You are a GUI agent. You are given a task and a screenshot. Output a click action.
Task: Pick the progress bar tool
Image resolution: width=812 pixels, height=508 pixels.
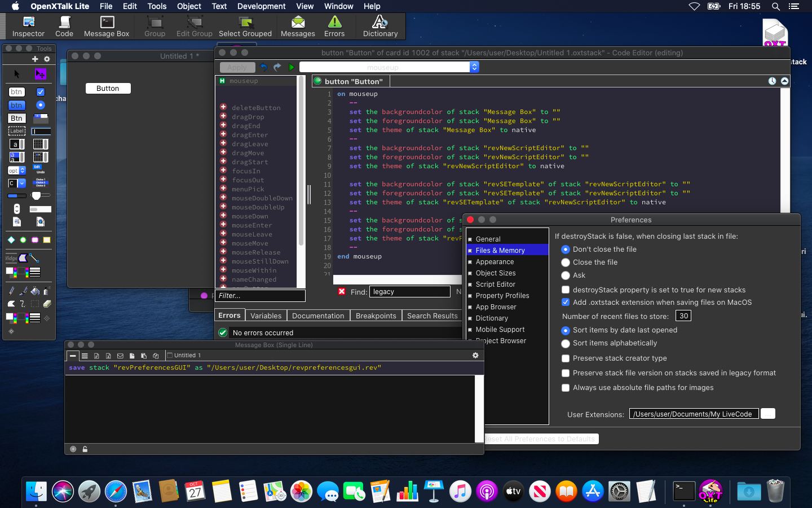tap(16, 196)
